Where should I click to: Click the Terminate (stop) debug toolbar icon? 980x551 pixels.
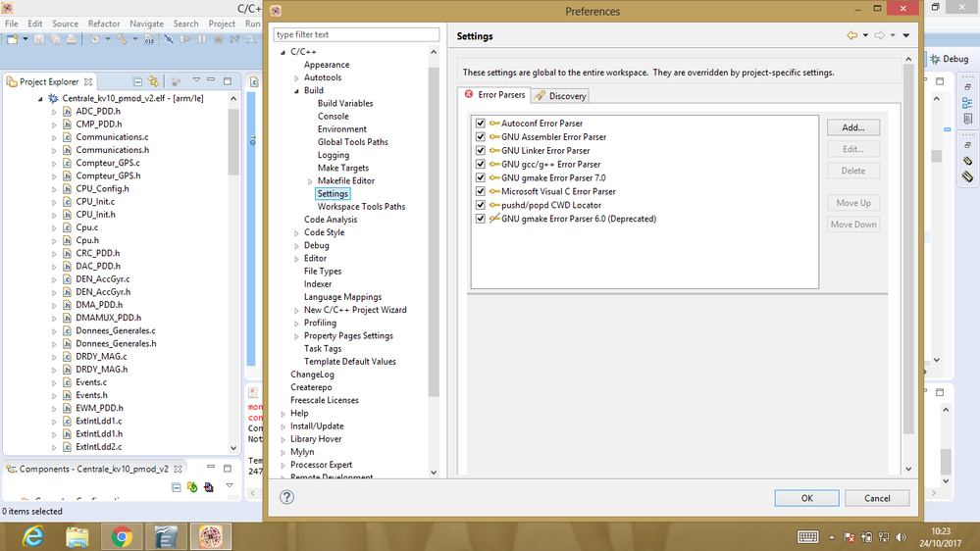pyautogui.click(x=218, y=39)
